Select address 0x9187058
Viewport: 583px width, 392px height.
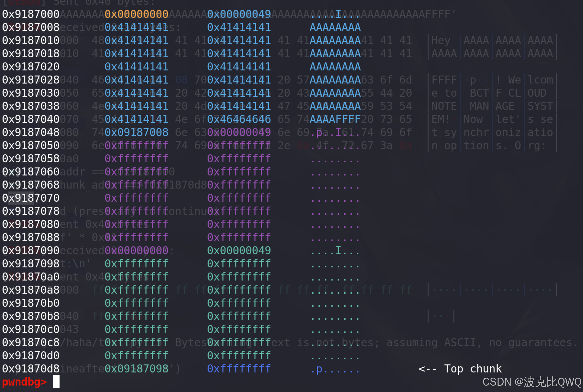tap(31, 158)
